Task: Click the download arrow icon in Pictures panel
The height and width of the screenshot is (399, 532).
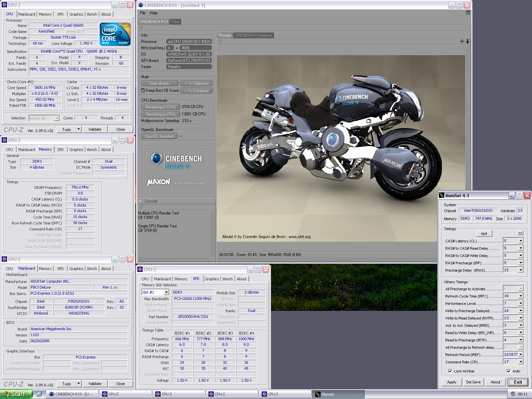Action: (x=467, y=42)
